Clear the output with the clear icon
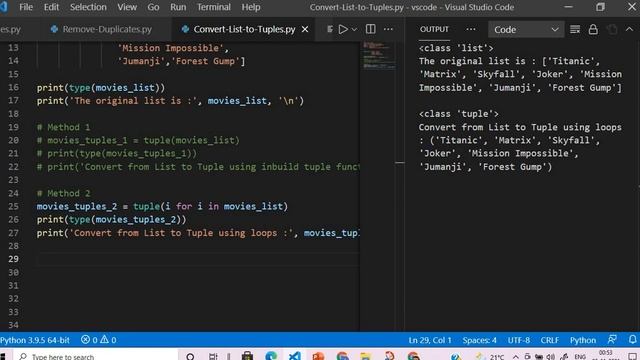This screenshot has height=360, width=640. [x=575, y=29]
